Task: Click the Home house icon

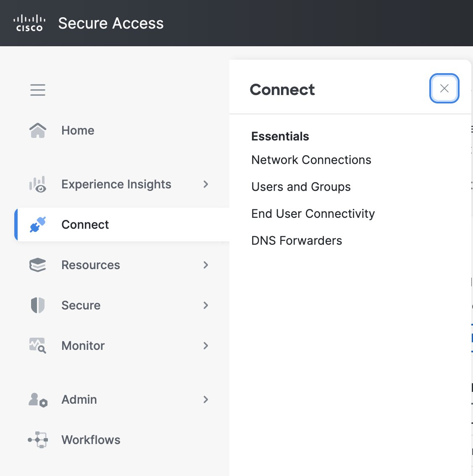Action: pos(38,130)
